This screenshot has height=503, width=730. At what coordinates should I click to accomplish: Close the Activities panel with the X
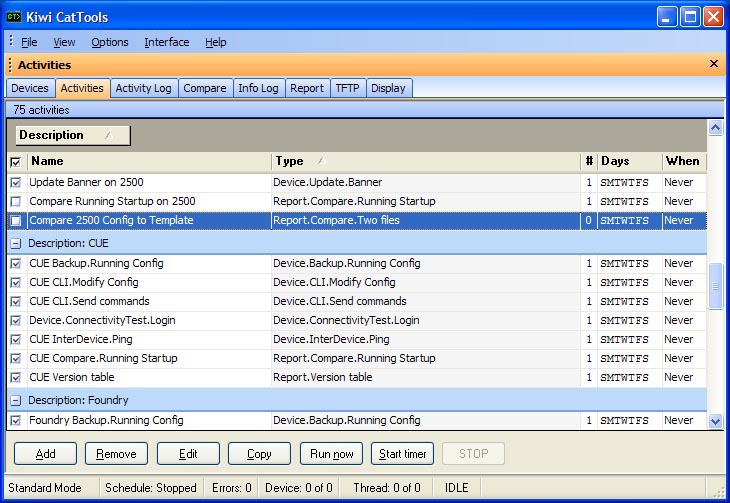click(713, 64)
